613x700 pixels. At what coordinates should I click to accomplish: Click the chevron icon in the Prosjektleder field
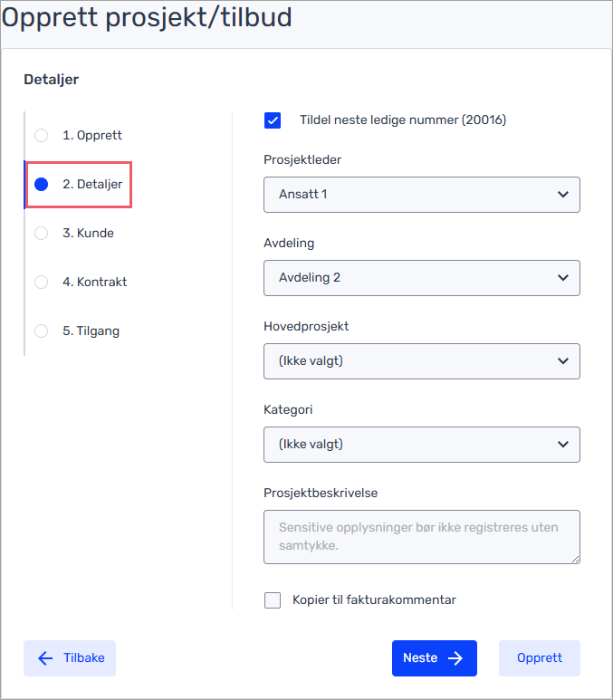(563, 195)
